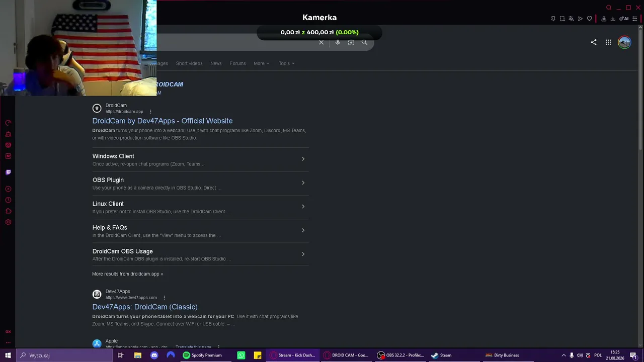Viewport: 644px width, 362px height.
Task: Open the Windows Start button
Action: (8, 355)
